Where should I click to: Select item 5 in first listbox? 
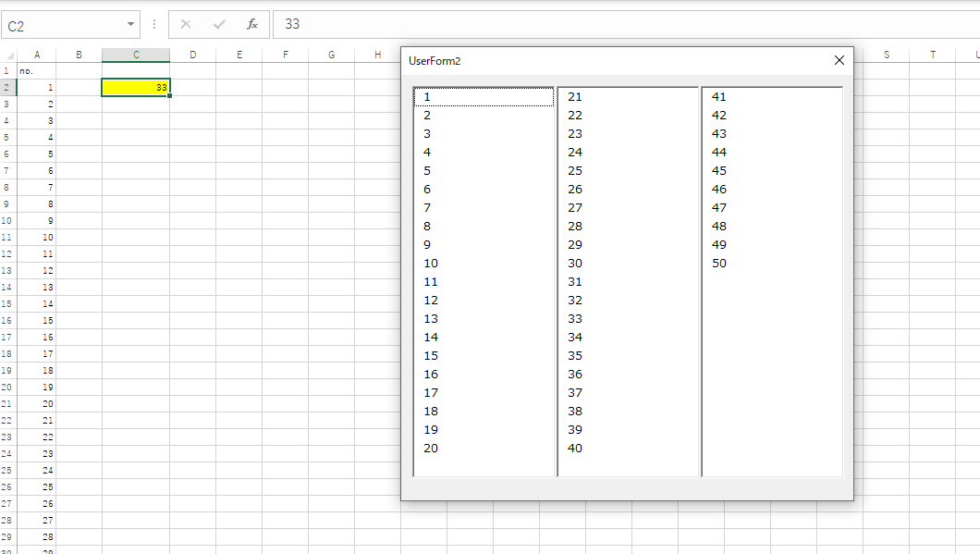(x=484, y=171)
